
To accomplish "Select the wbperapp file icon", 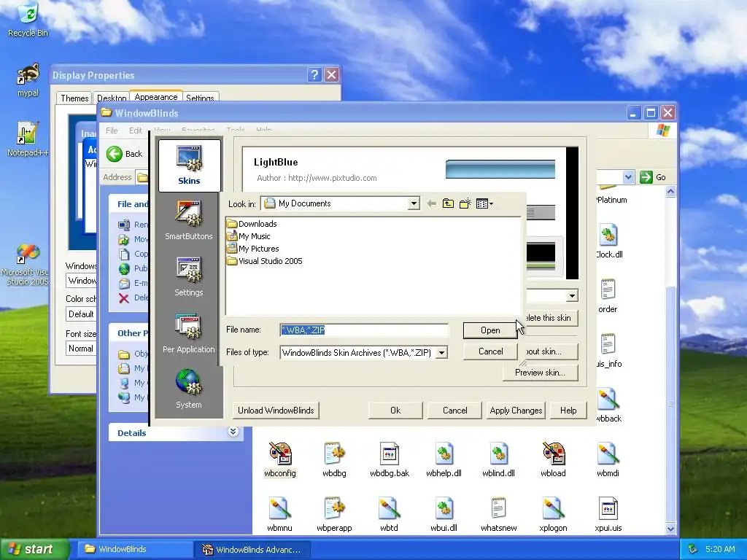I will click(334, 514).
